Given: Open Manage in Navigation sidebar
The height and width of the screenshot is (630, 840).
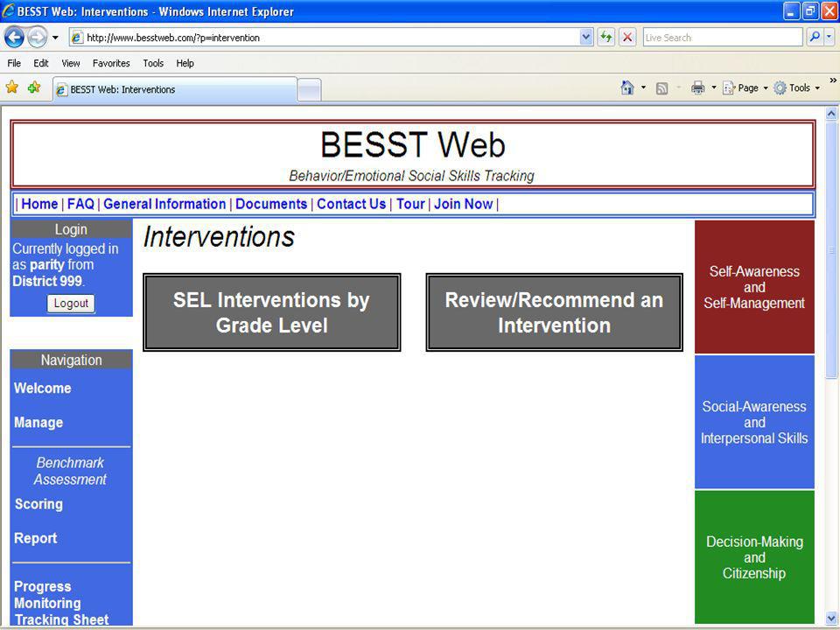Looking at the screenshot, I should (x=38, y=423).
